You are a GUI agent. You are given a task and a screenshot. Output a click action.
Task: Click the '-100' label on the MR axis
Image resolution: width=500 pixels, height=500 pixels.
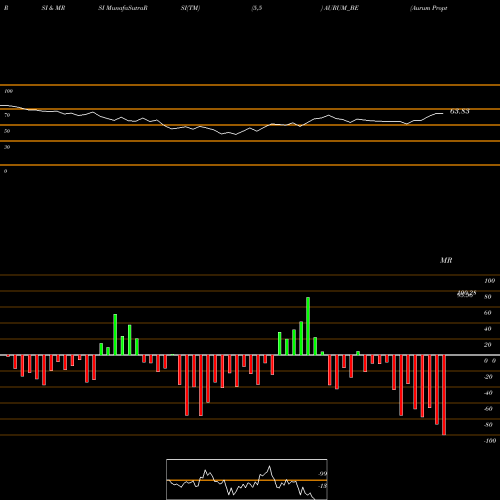tap(490, 441)
